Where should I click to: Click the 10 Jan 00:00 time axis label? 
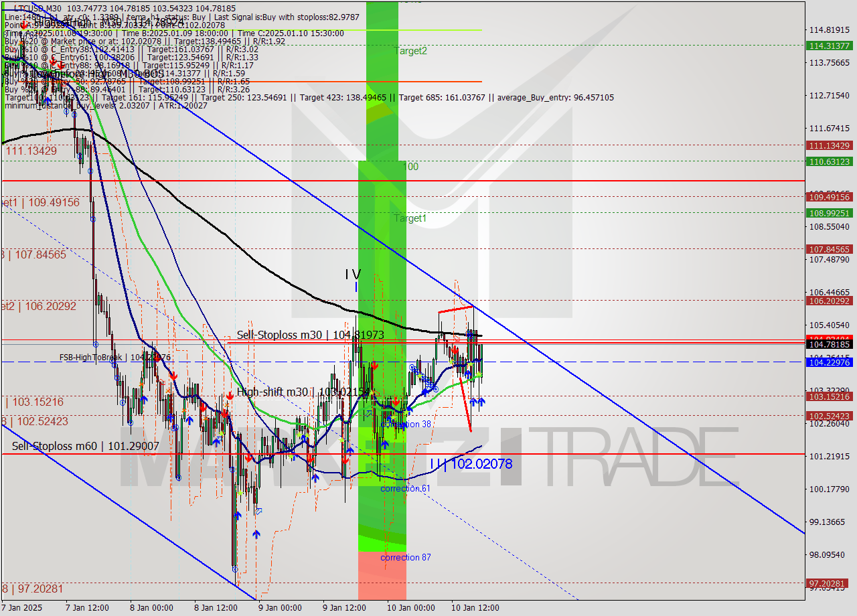pos(410,608)
